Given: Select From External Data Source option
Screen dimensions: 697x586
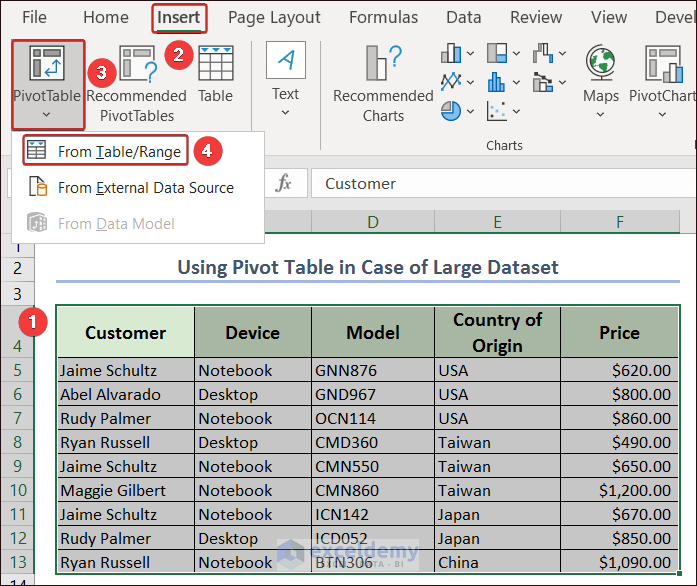Looking at the screenshot, I should (x=145, y=187).
